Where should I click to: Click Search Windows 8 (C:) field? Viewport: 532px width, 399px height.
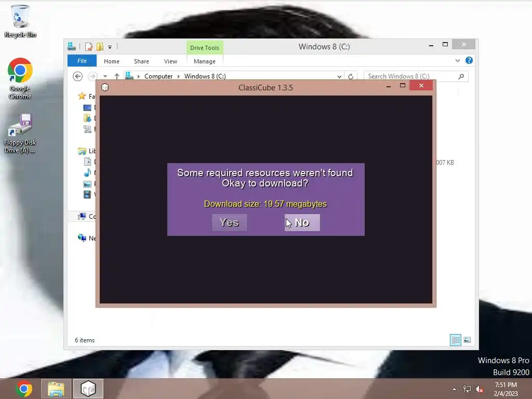pyautogui.click(x=416, y=76)
